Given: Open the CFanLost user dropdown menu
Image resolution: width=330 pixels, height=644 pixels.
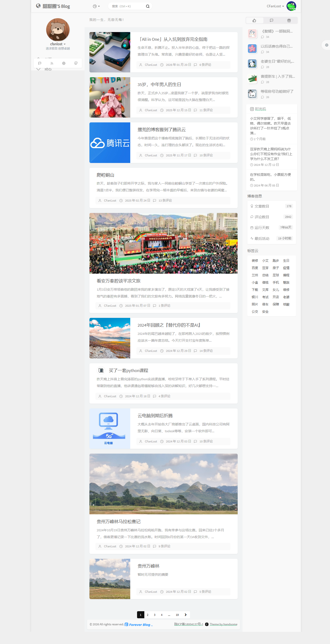Looking at the screenshot, I should point(275,6).
